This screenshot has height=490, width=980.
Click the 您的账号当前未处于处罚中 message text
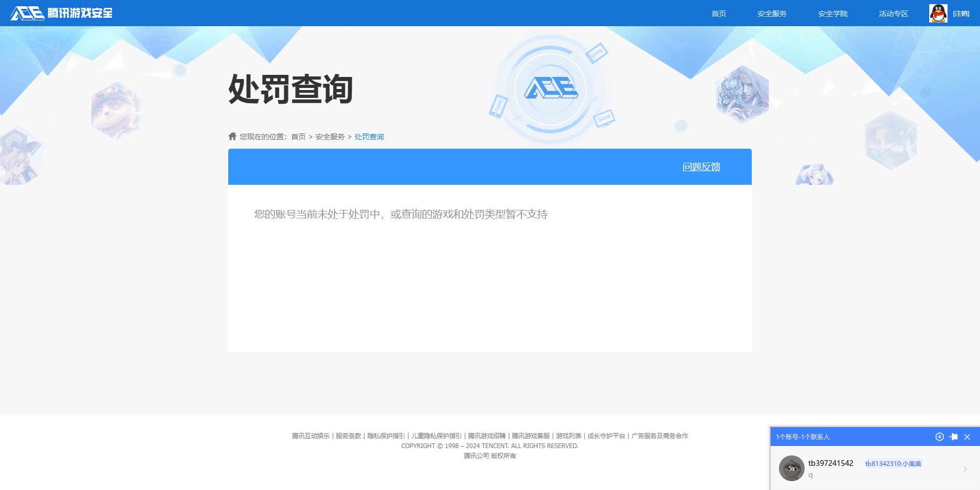(401, 214)
